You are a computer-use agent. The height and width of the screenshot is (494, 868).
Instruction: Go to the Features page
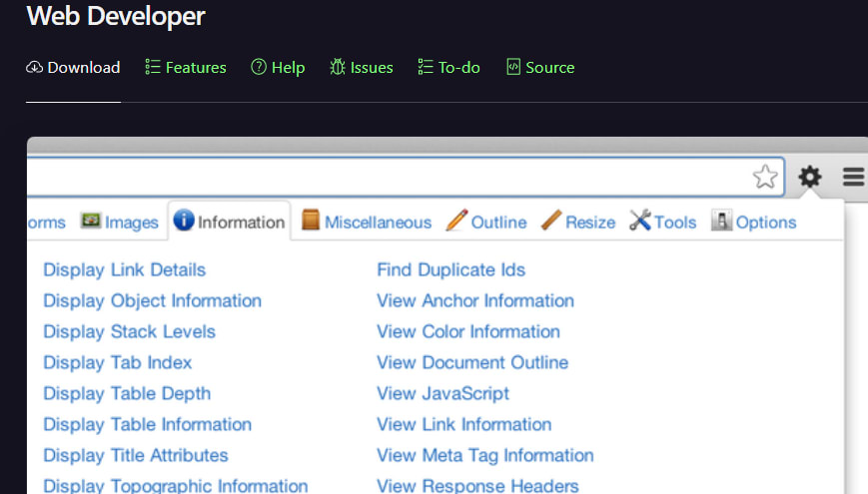[x=186, y=68]
